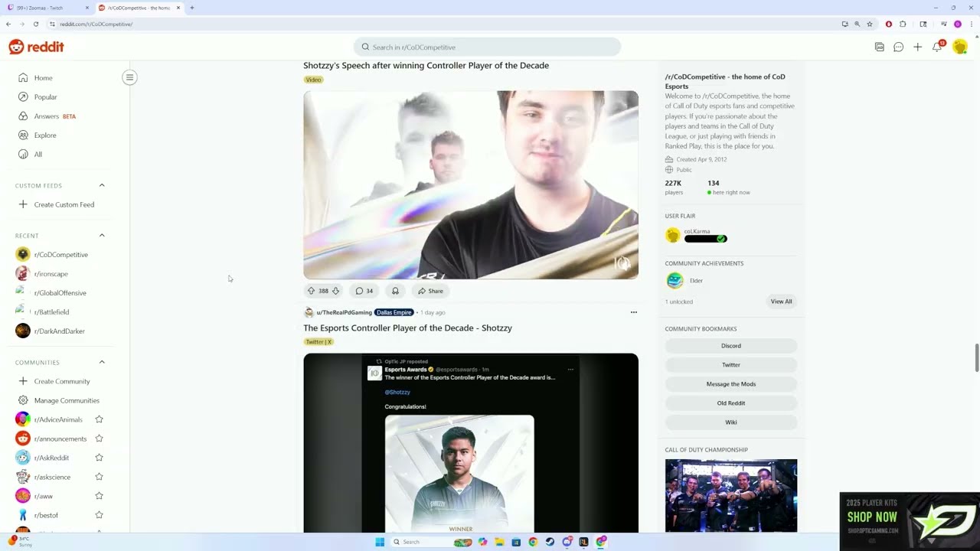Click the plus Create post icon
This screenshot has height=551, width=980.
click(917, 47)
